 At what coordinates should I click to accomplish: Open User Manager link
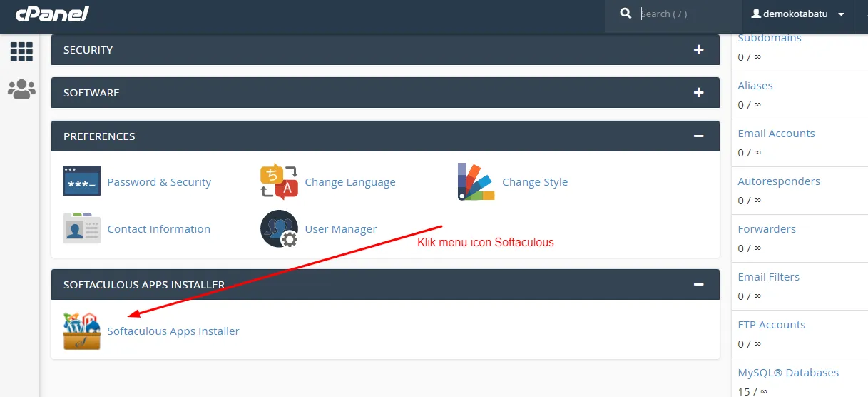click(341, 229)
